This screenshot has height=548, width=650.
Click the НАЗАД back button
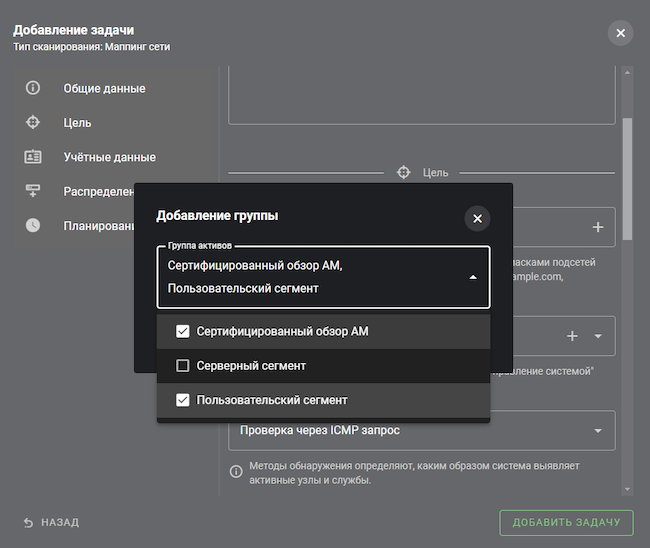pos(51,522)
